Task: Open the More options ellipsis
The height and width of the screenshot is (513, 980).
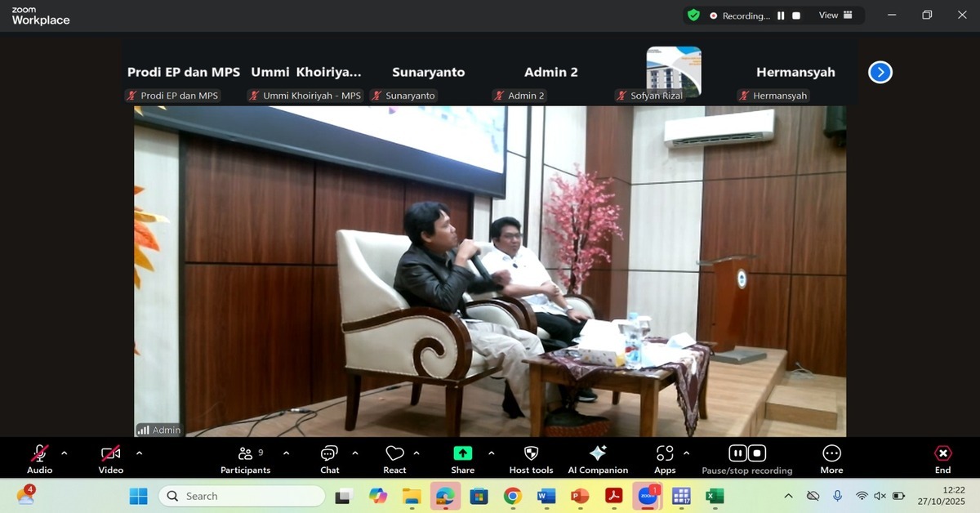Action: click(x=831, y=458)
